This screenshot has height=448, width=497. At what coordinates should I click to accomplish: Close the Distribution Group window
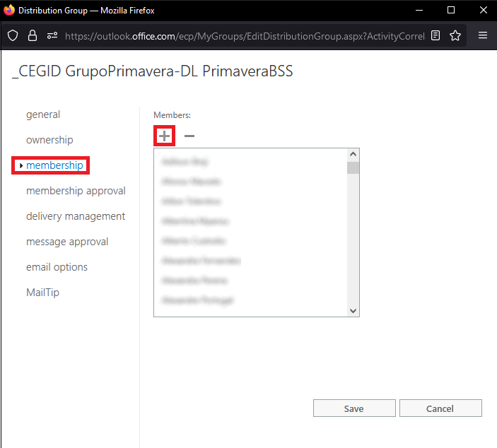pyautogui.click(x=483, y=10)
